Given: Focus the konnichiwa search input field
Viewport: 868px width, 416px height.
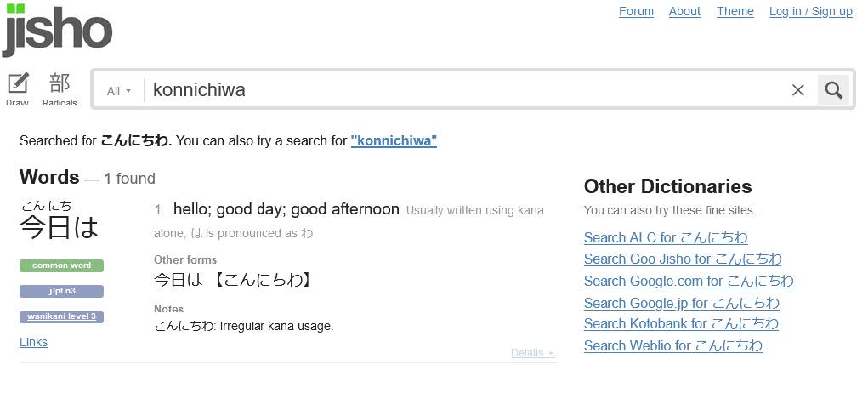Looking at the screenshot, I should coord(465,89).
